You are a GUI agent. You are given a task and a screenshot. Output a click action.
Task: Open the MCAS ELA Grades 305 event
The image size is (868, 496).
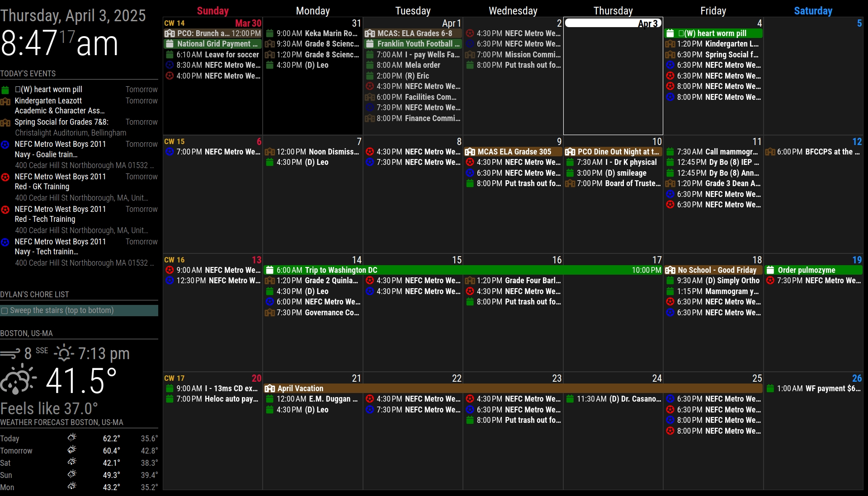[x=514, y=152]
